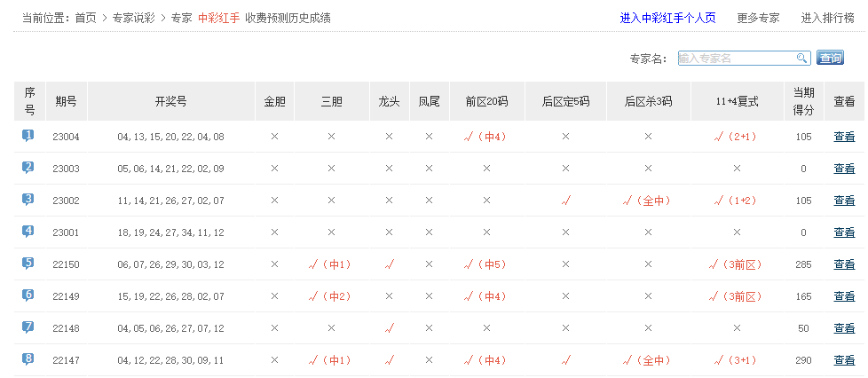Open 专家说彩 breadcrumb link
This screenshot has width=868, height=378.
[133, 18]
